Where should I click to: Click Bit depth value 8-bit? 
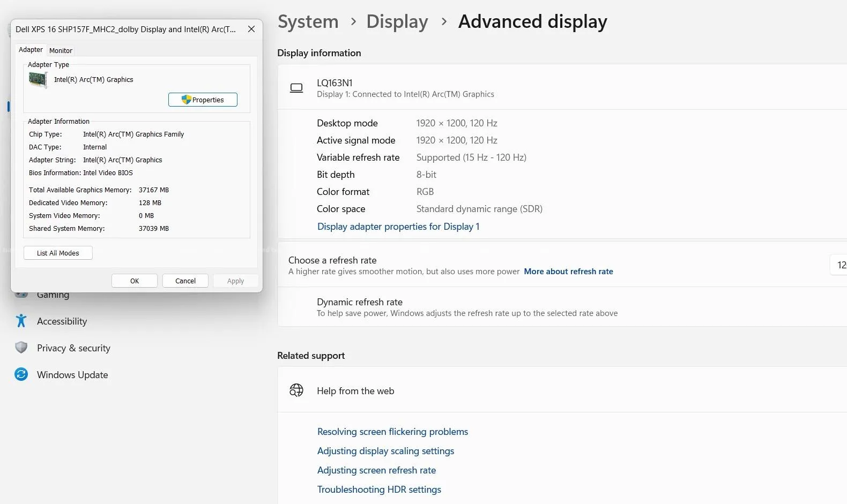coord(426,175)
